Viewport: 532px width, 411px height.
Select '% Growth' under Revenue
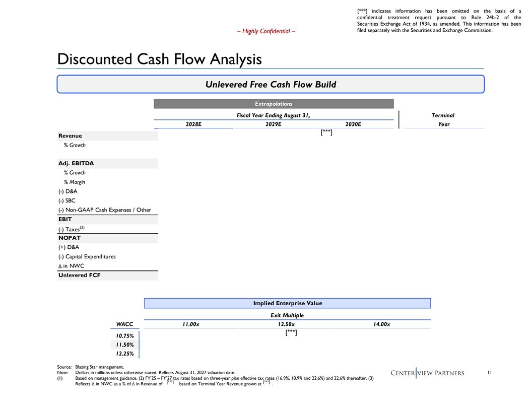(75, 145)
